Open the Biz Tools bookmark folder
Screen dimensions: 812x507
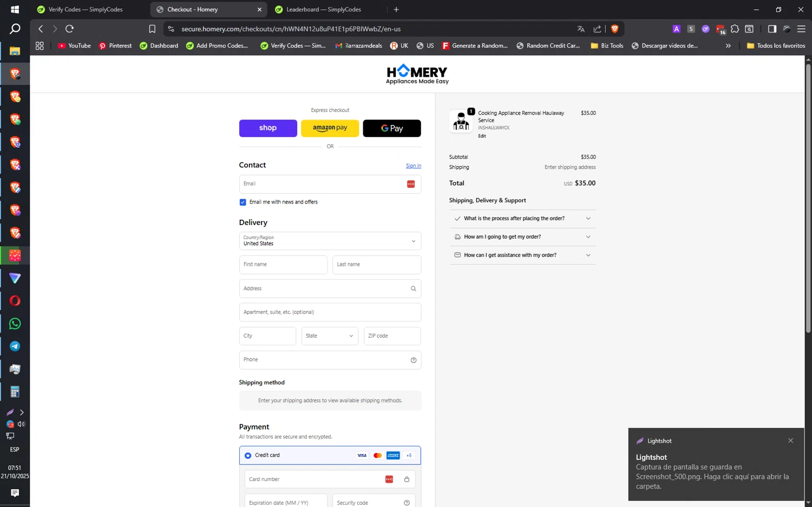(607, 46)
